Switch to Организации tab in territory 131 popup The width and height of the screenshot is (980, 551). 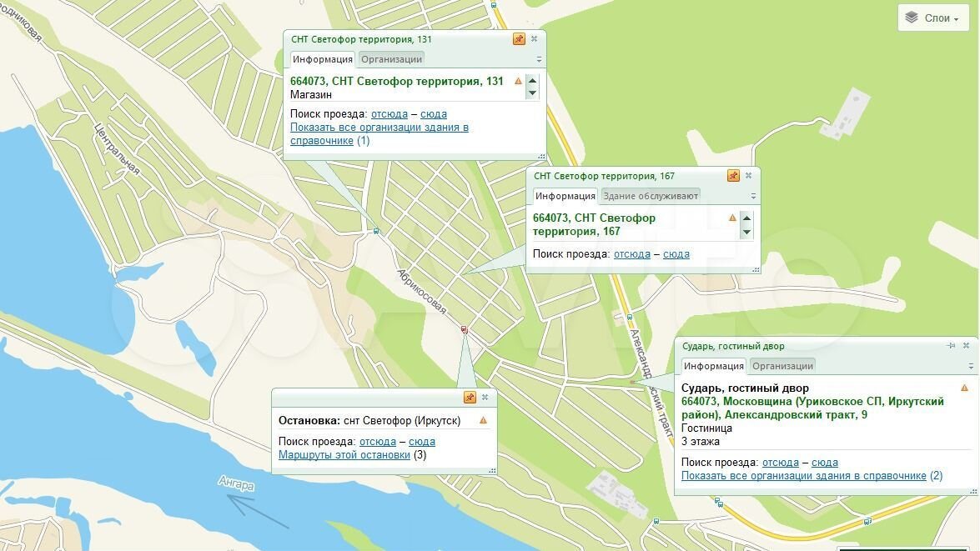pyautogui.click(x=391, y=59)
